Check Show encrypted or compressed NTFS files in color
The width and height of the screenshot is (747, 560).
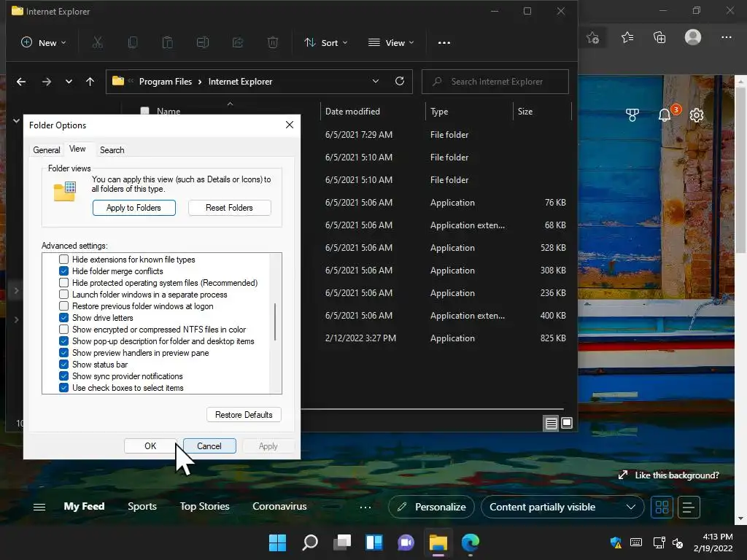(64, 330)
